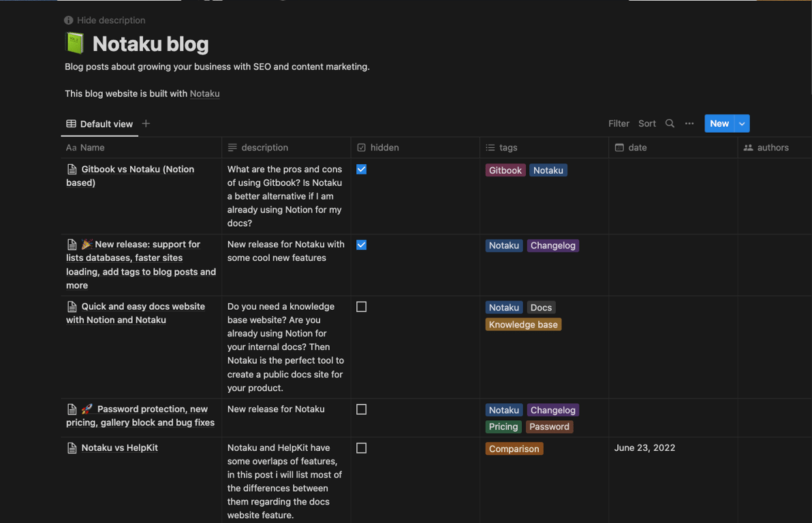The width and height of the screenshot is (812, 523).
Task: Click the 'Notaku and HelpKit have some overlaps' description
Action: (284, 481)
